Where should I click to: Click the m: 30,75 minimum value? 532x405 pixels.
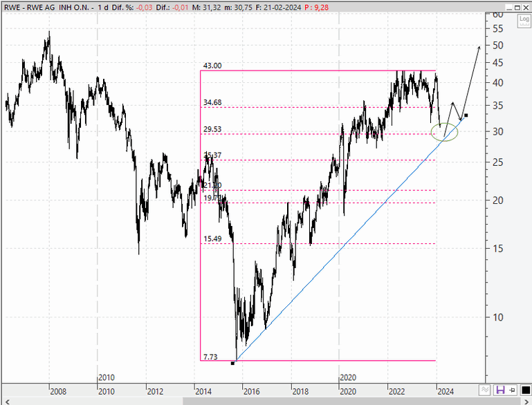238,8
